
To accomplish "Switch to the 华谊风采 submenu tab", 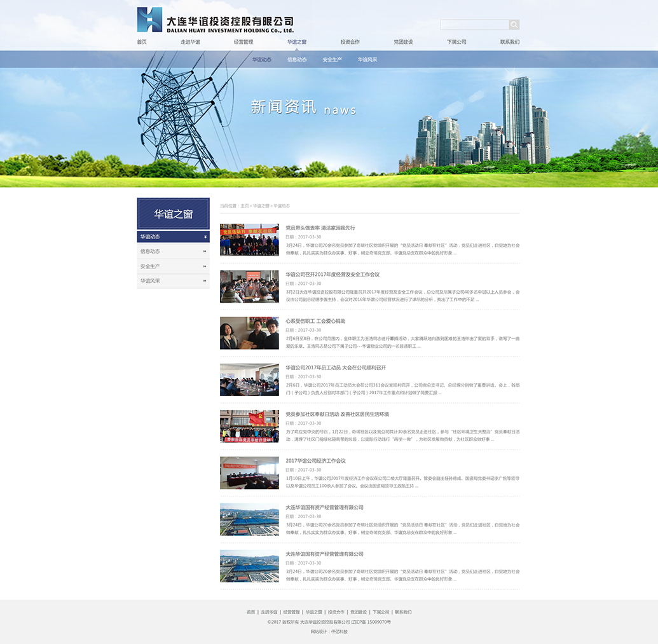I will [367, 60].
